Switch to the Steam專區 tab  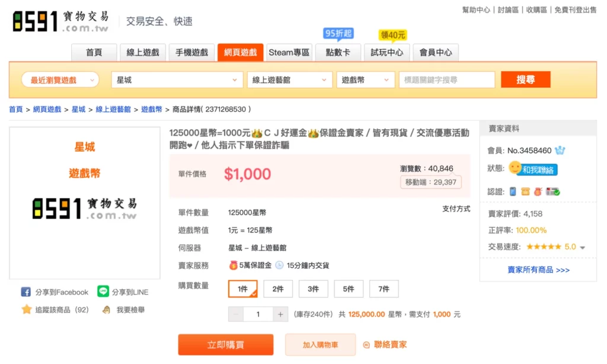289,53
